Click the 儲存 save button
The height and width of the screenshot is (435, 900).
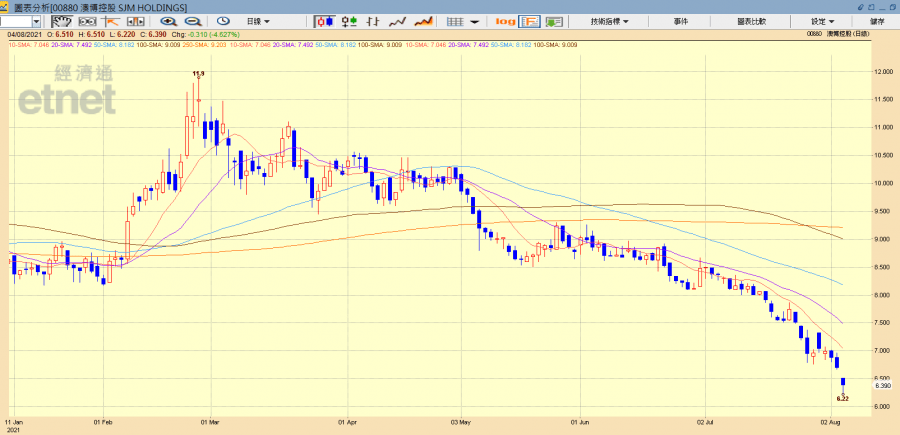(x=877, y=21)
